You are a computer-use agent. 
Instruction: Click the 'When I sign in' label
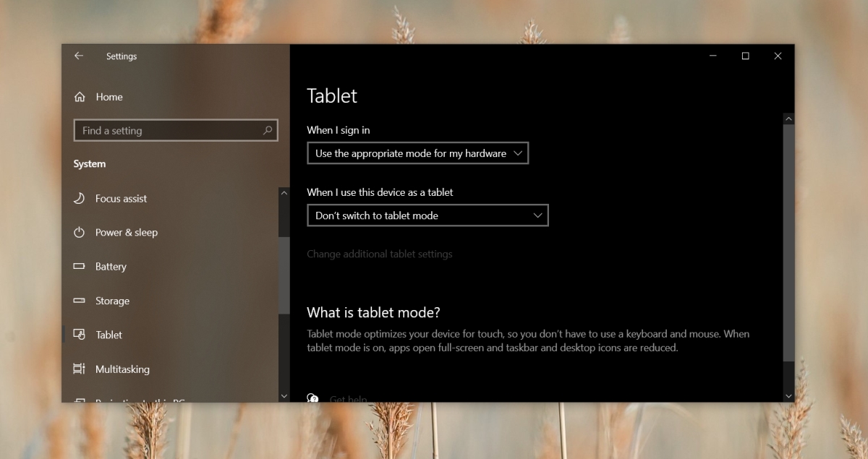coord(339,130)
